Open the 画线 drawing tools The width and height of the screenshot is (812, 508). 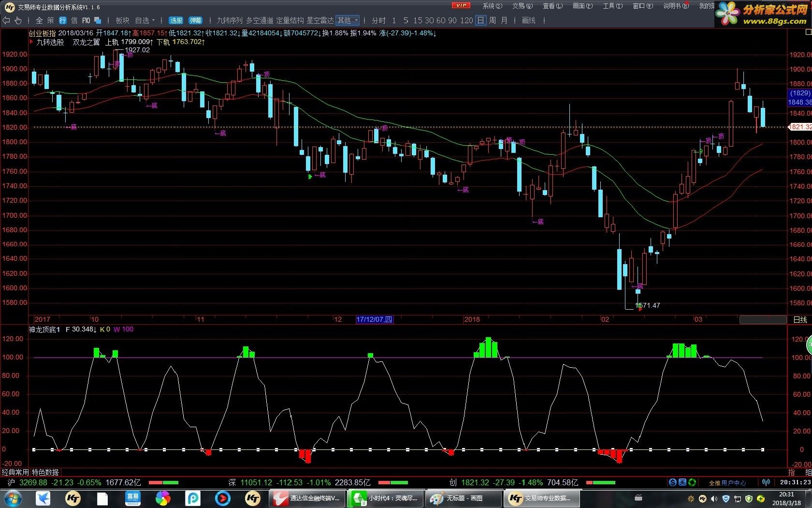(529, 20)
